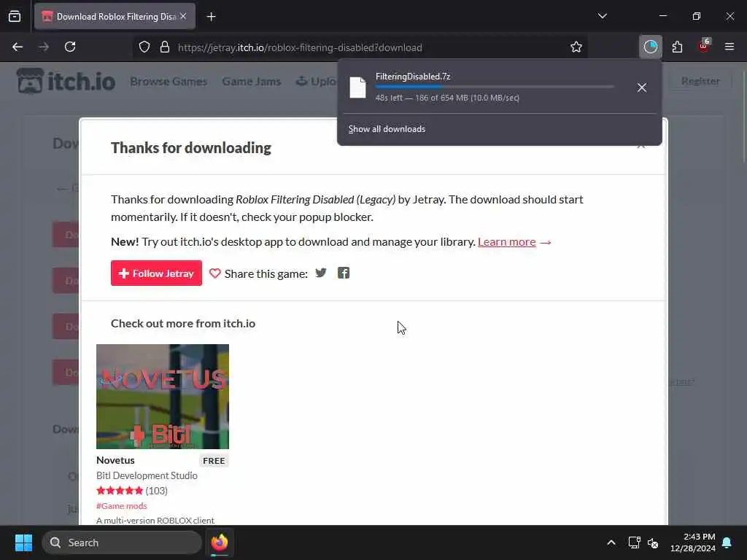
Task: Click the FREE price badge
Action: 214,461
